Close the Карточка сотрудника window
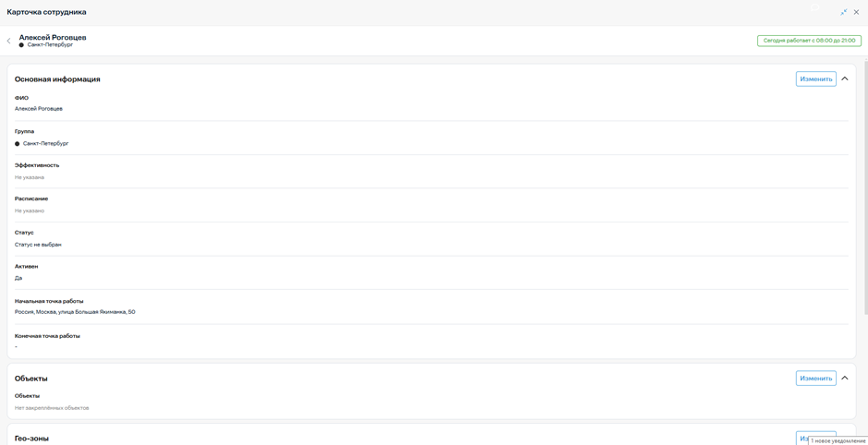The image size is (868, 445). tap(856, 12)
